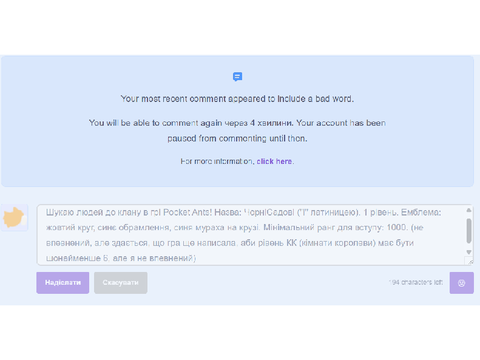The width and height of the screenshot is (480, 360).
Task: Open the emoji picker smiley button
Action: [462, 283]
